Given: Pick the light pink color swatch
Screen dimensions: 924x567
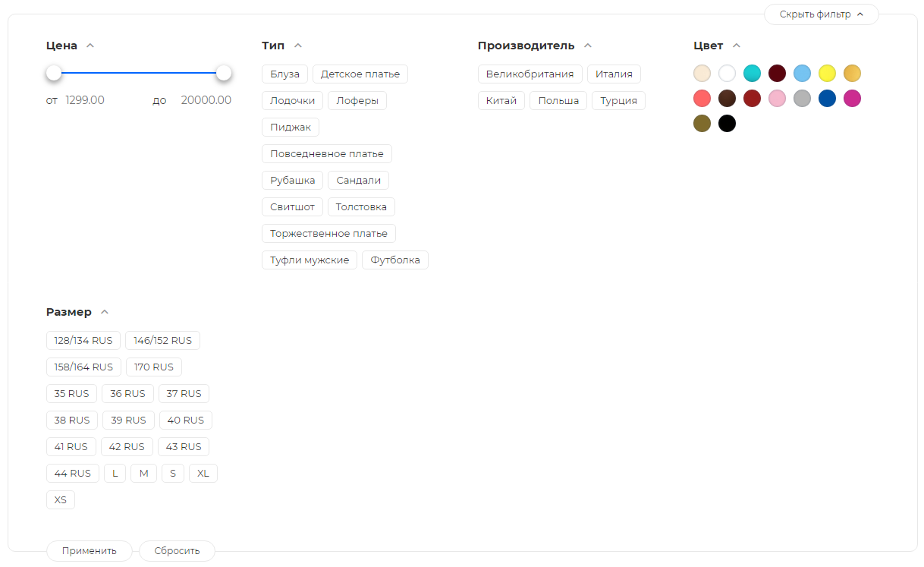Looking at the screenshot, I should tap(777, 99).
